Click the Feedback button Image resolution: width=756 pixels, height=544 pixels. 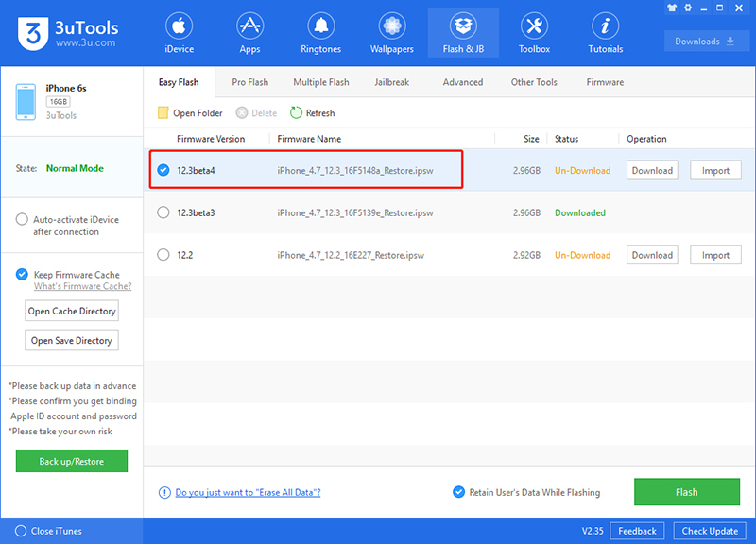click(637, 531)
